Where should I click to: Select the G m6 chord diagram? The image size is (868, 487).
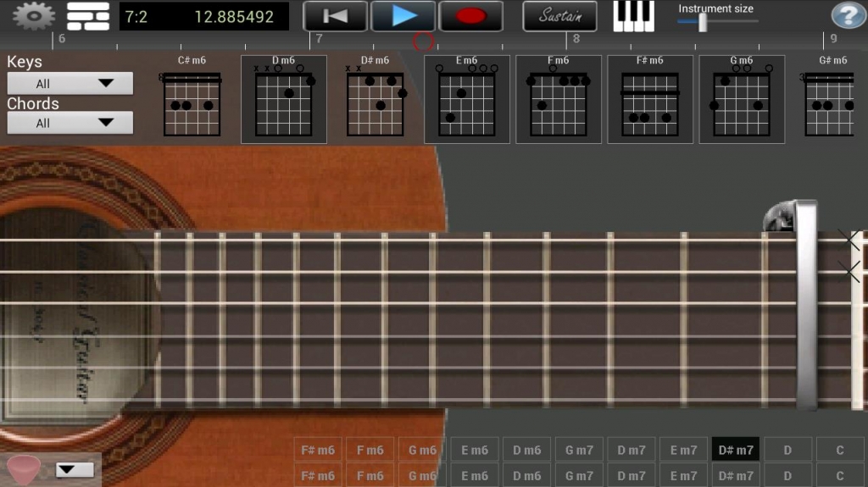pyautogui.click(x=742, y=98)
